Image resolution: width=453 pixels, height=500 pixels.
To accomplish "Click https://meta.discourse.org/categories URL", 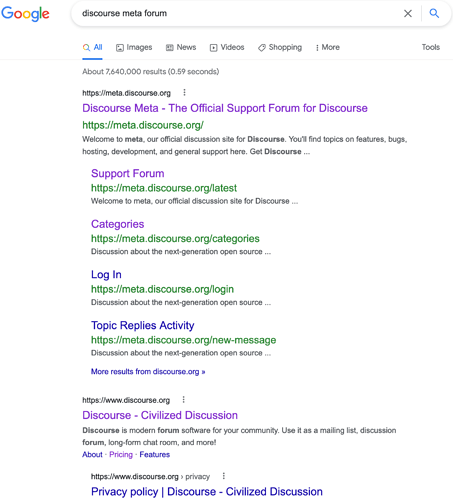I will click(175, 239).
